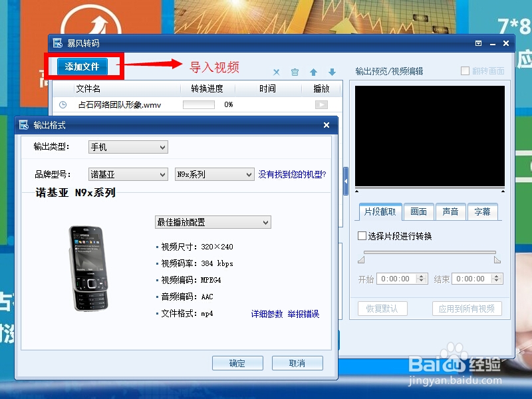Click the clip start slider handle
Image resolution: width=532 pixels, height=399 pixels.
tap(361, 260)
